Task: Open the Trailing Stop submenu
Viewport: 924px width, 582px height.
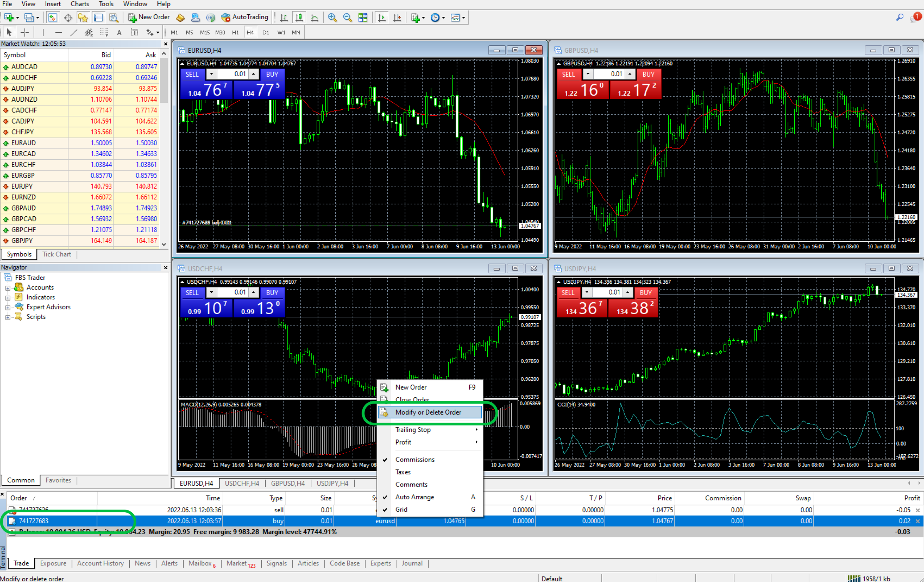Action: (x=429, y=430)
